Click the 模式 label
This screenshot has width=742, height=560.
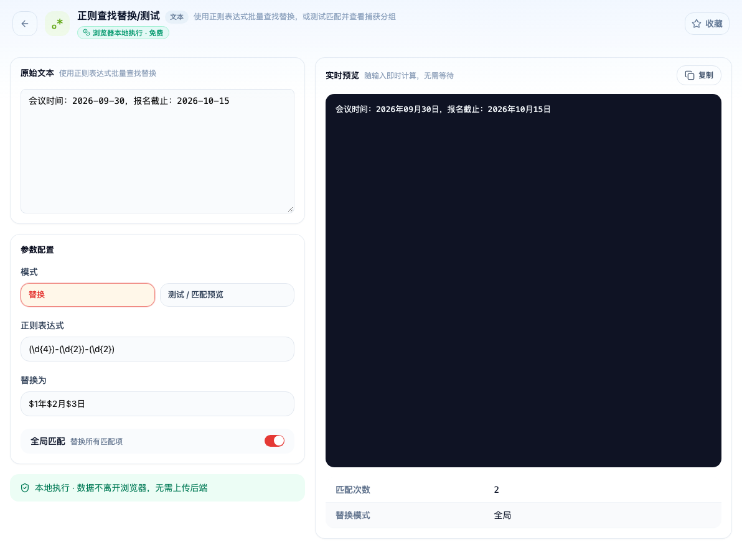[x=29, y=272]
